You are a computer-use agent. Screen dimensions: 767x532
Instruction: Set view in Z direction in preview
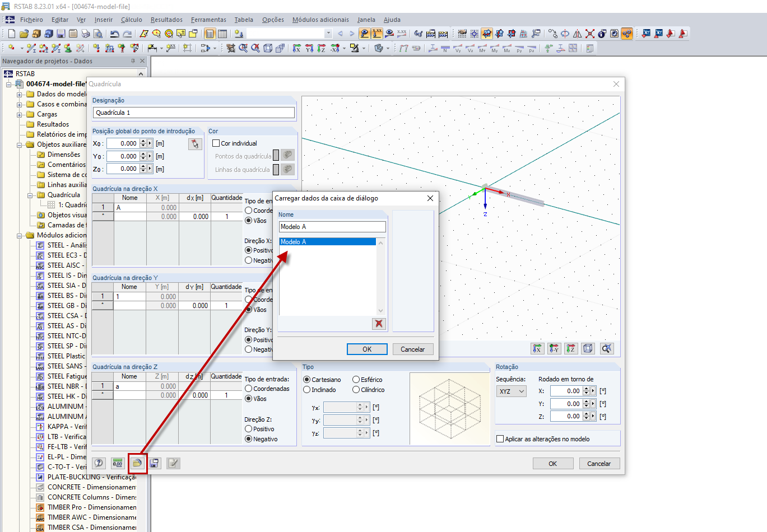[571, 348]
